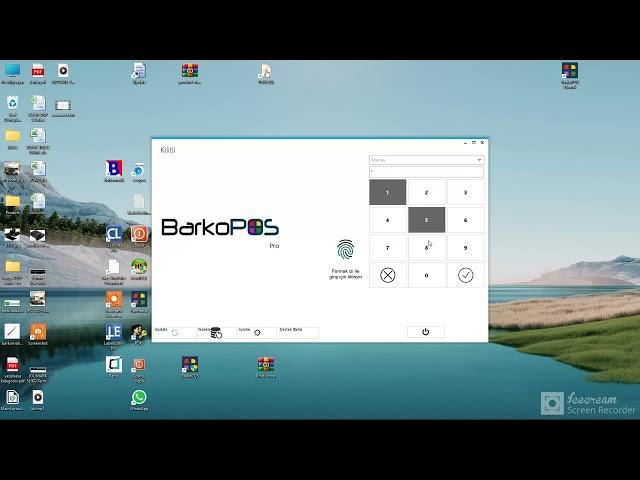This screenshot has width=640, height=480.
Task: Select the WinRAR archive icon below the window
Action: coord(266,367)
